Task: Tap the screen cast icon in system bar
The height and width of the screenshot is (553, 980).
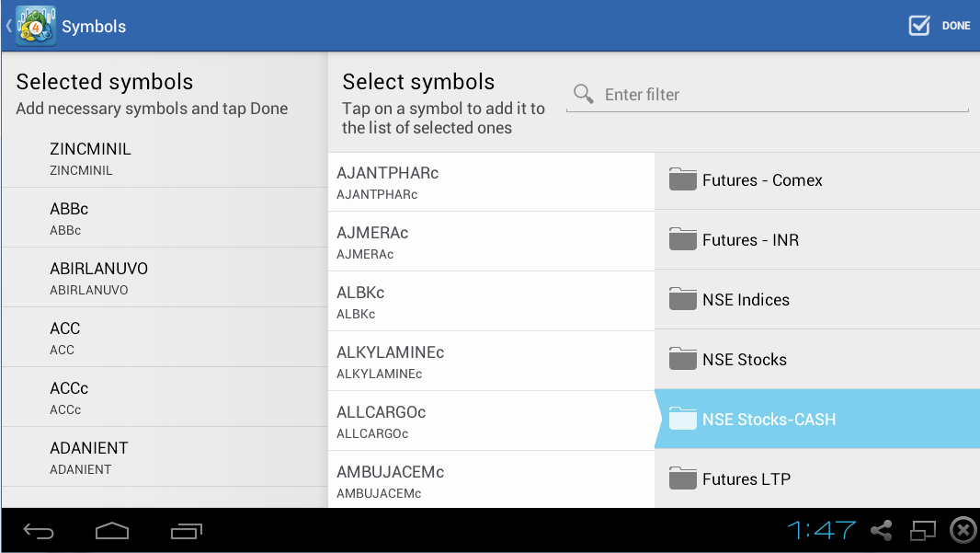Action: (x=922, y=531)
